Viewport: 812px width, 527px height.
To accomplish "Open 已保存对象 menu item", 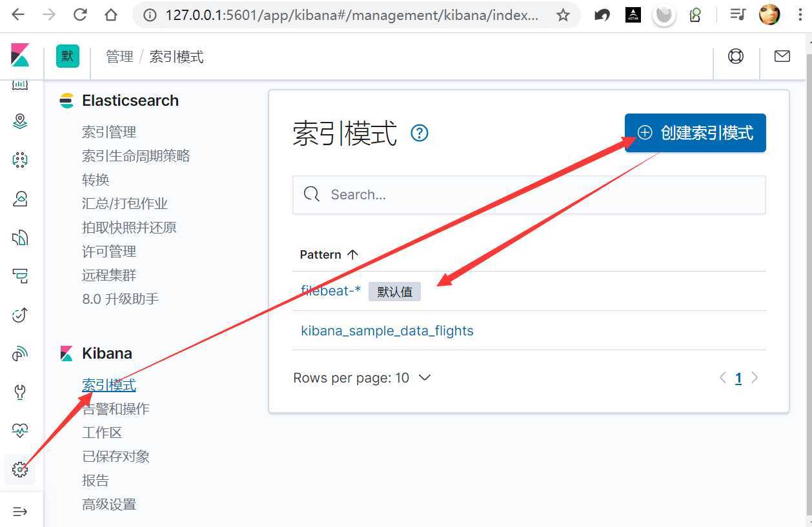I will click(x=116, y=457).
